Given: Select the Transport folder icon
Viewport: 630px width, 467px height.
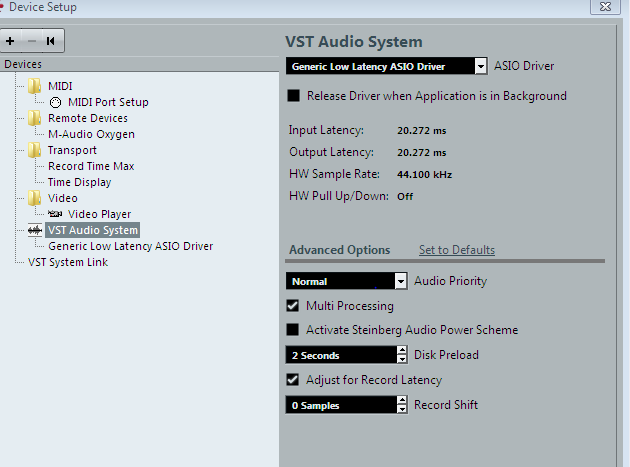Looking at the screenshot, I should (x=35, y=150).
